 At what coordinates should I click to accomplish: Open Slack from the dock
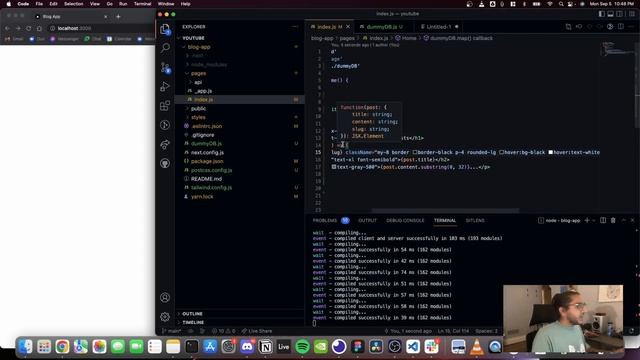[431, 347]
